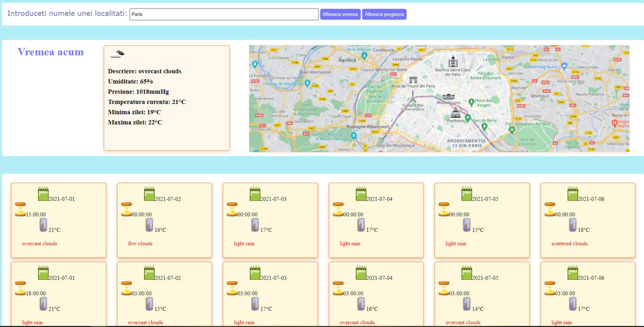Click the 'Temperatura curenta: 21°C' line

pos(147,102)
